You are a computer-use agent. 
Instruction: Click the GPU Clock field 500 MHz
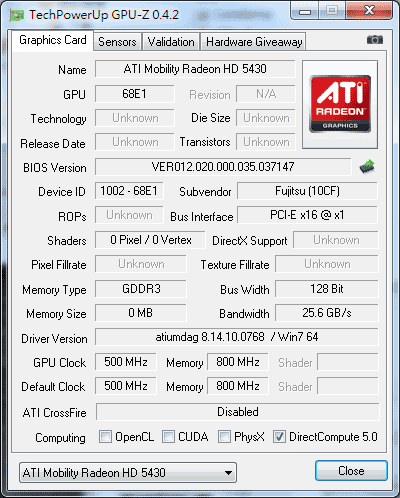pyautogui.click(x=126, y=362)
